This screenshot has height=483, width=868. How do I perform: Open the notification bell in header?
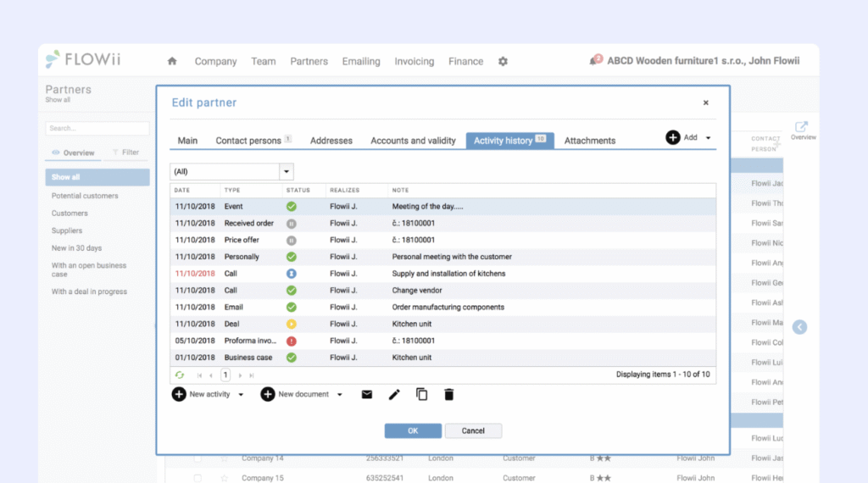(594, 61)
